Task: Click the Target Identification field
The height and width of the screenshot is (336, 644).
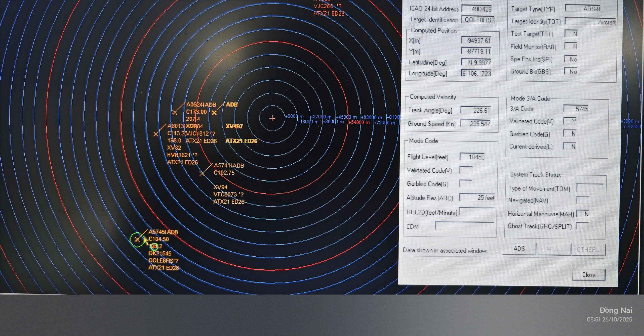Action: coord(478,20)
